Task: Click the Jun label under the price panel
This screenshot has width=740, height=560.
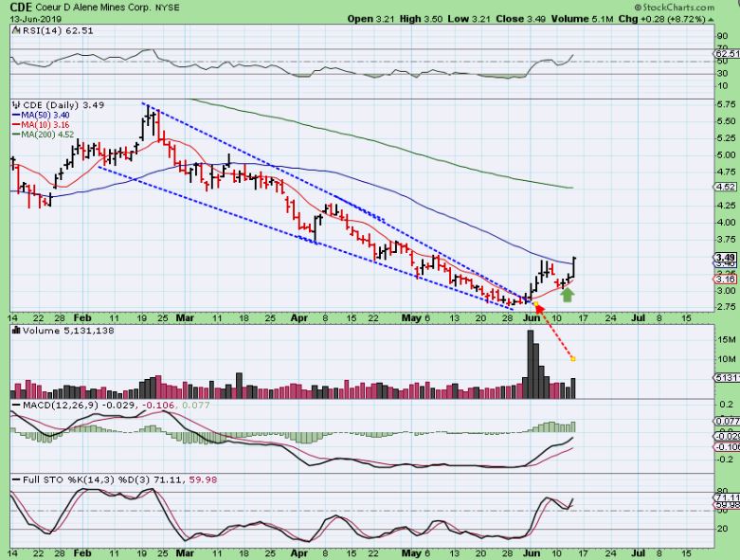Action: [x=532, y=318]
